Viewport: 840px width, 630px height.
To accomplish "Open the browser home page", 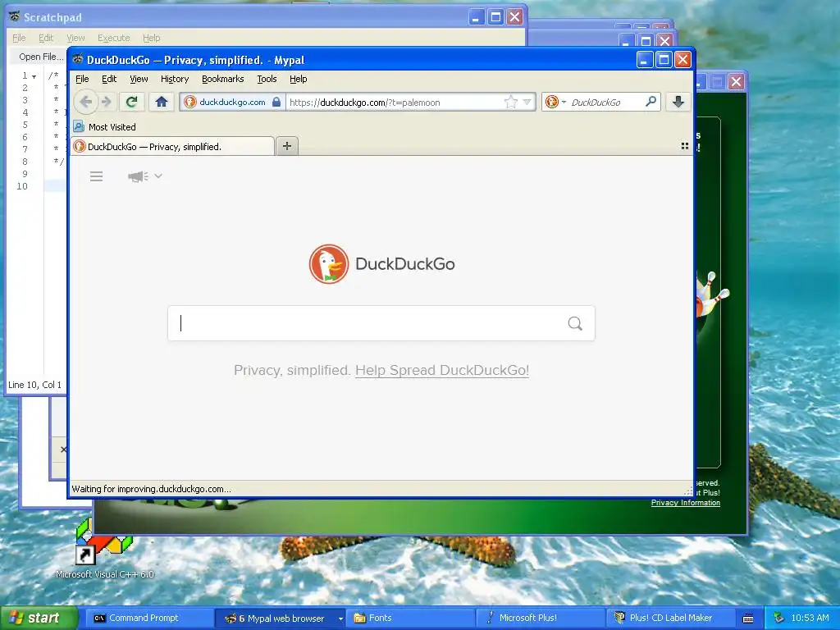I will point(162,102).
